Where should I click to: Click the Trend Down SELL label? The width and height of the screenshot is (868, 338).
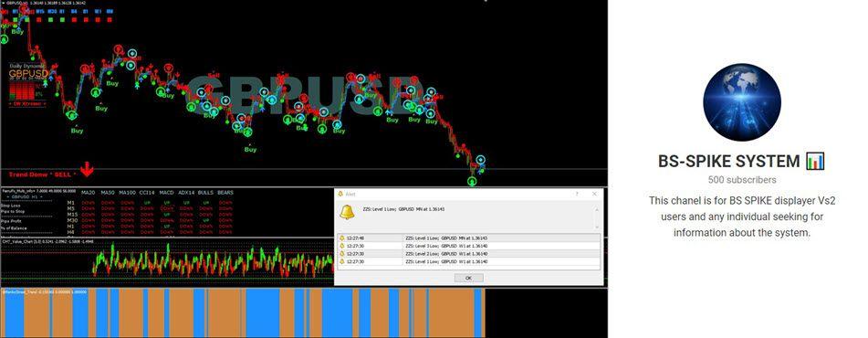click(43, 174)
